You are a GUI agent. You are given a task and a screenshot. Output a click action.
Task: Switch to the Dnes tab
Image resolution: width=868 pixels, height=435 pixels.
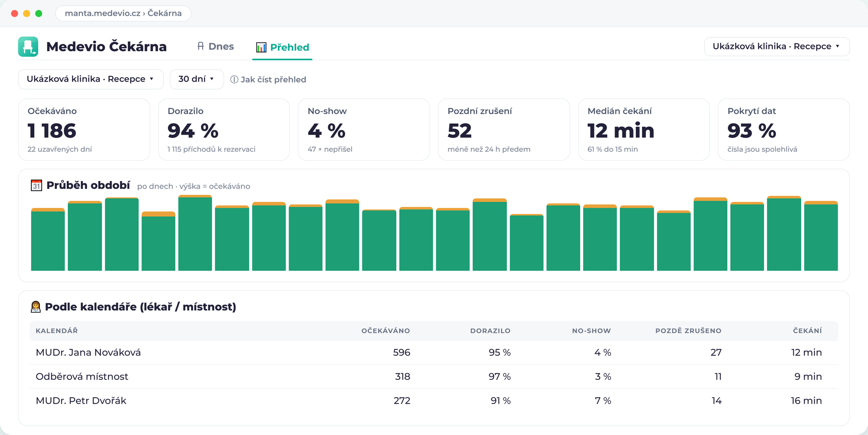tap(215, 46)
